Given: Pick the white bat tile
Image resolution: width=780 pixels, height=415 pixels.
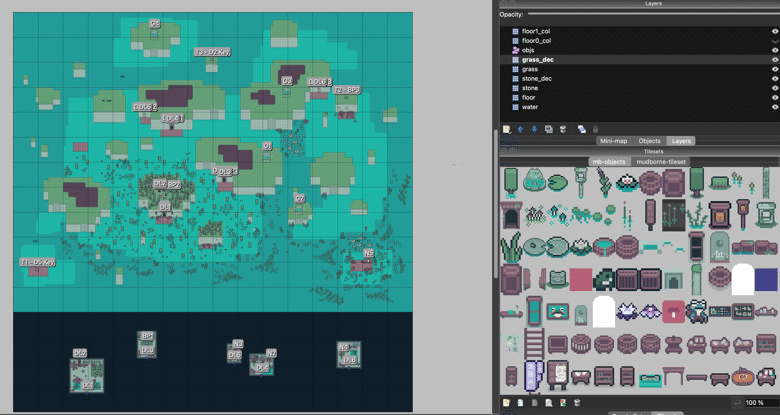Looking at the screenshot, I should pos(627,312).
